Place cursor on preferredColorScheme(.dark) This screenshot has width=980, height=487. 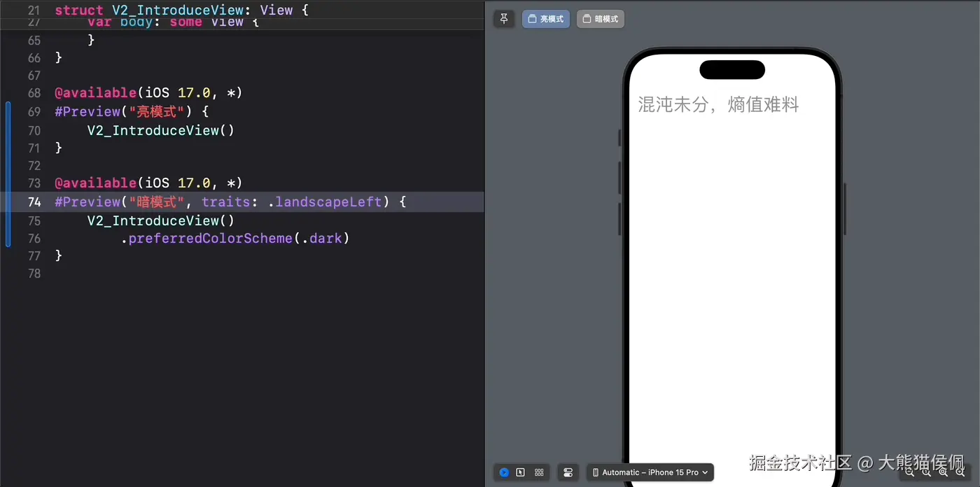point(235,239)
